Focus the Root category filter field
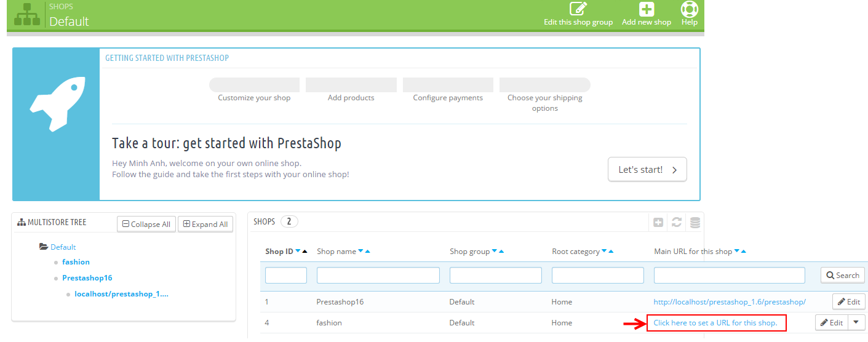 click(598, 275)
